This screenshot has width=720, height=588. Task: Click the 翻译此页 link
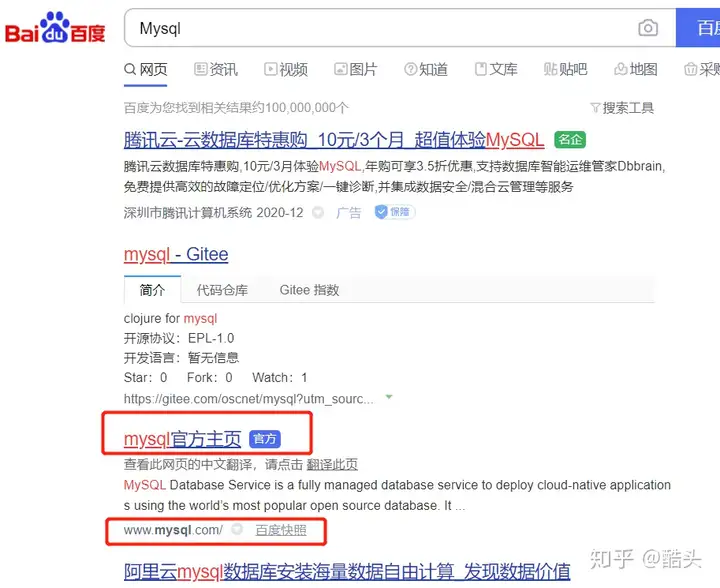332,465
